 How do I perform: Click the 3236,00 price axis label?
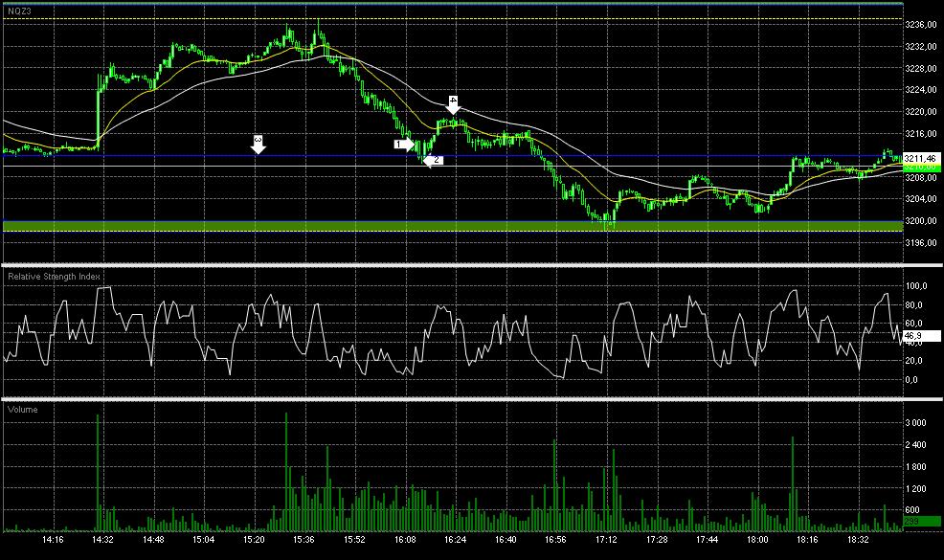point(920,25)
